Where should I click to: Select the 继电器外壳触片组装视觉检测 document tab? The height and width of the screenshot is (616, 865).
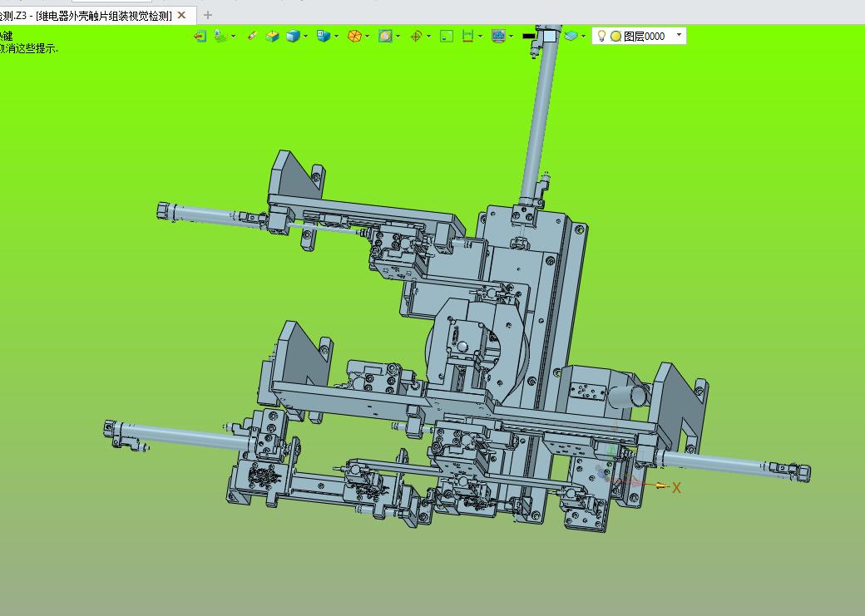pyautogui.click(x=96, y=16)
